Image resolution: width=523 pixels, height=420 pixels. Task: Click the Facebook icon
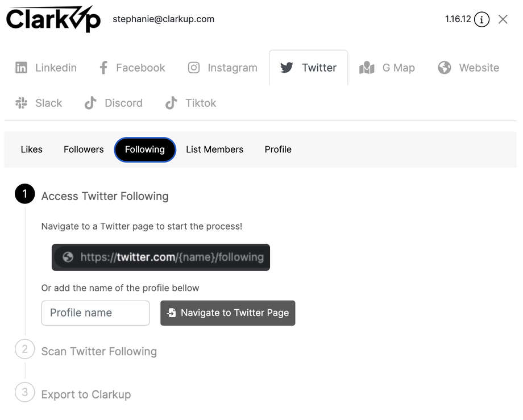103,68
